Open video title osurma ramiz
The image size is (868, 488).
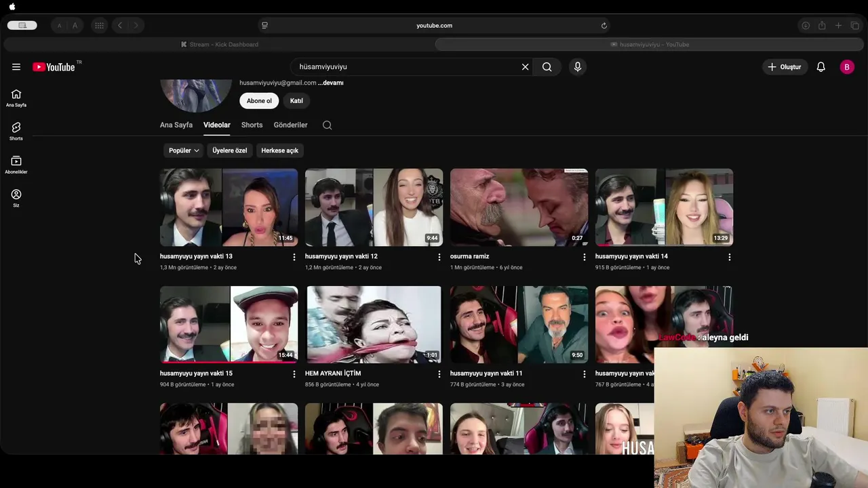click(x=469, y=256)
